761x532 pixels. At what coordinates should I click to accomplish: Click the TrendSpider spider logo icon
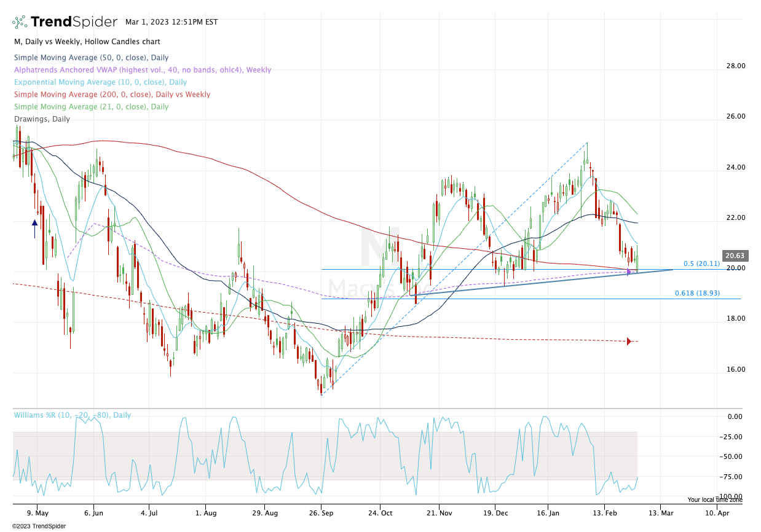pos(20,22)
